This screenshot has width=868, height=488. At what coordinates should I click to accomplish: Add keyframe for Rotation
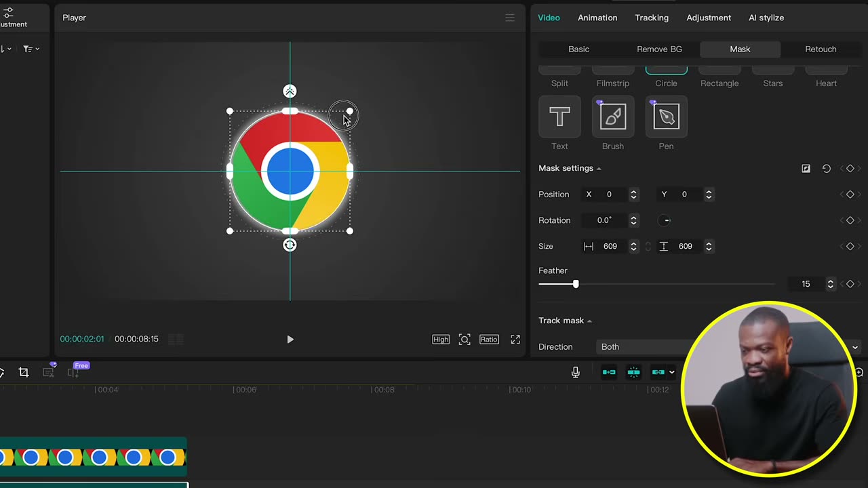pyautogui.click(x=850, y=220)
